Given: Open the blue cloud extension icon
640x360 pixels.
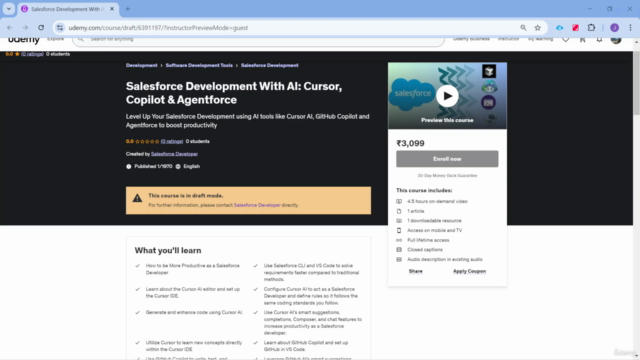Looking at the screenshot, I should tap(560, 28).
